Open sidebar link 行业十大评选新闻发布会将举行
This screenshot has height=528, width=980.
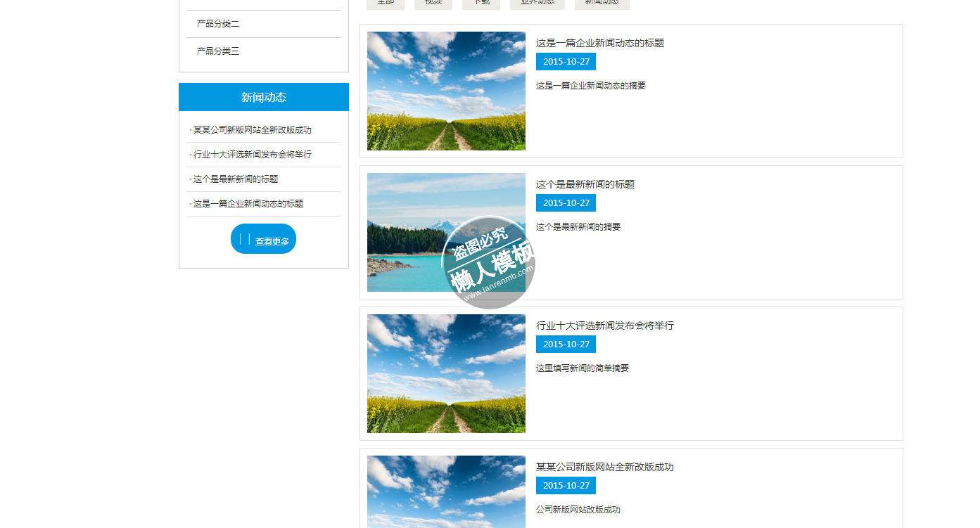[253, 155]
